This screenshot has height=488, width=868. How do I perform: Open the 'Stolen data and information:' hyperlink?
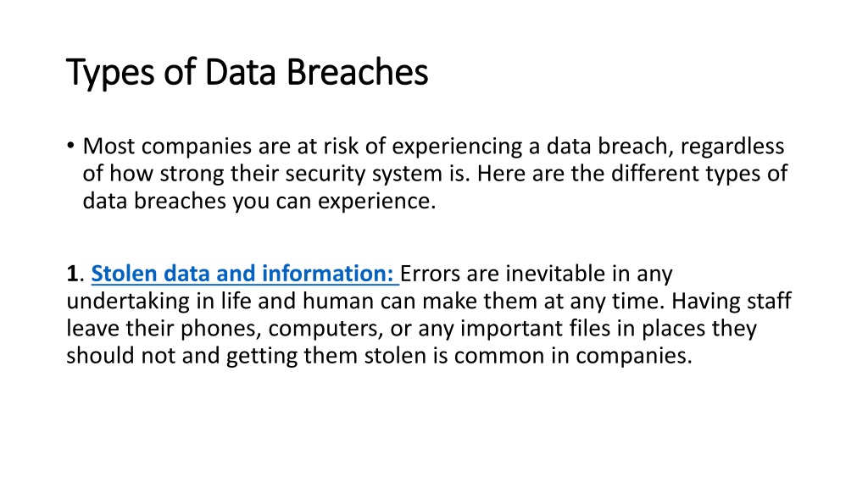pos(243,274)
